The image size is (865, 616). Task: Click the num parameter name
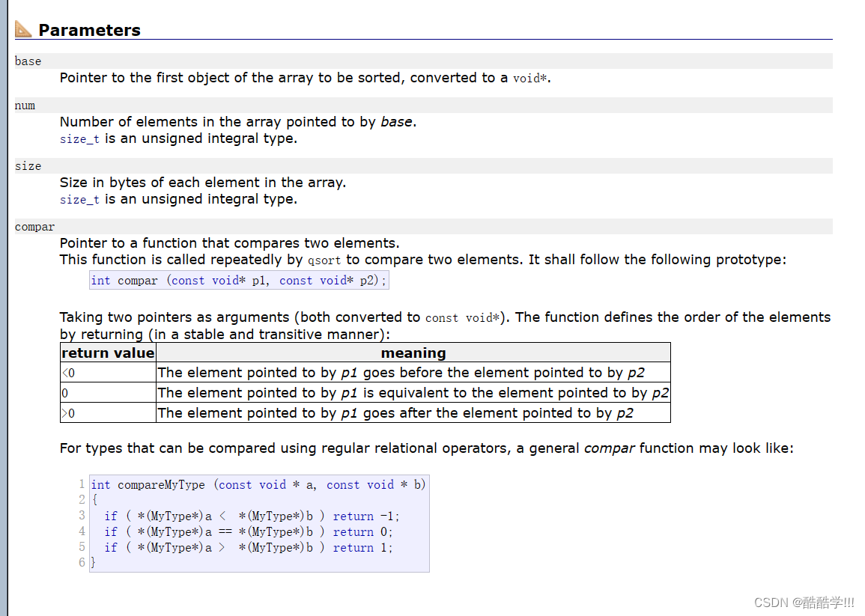(25, 106)
